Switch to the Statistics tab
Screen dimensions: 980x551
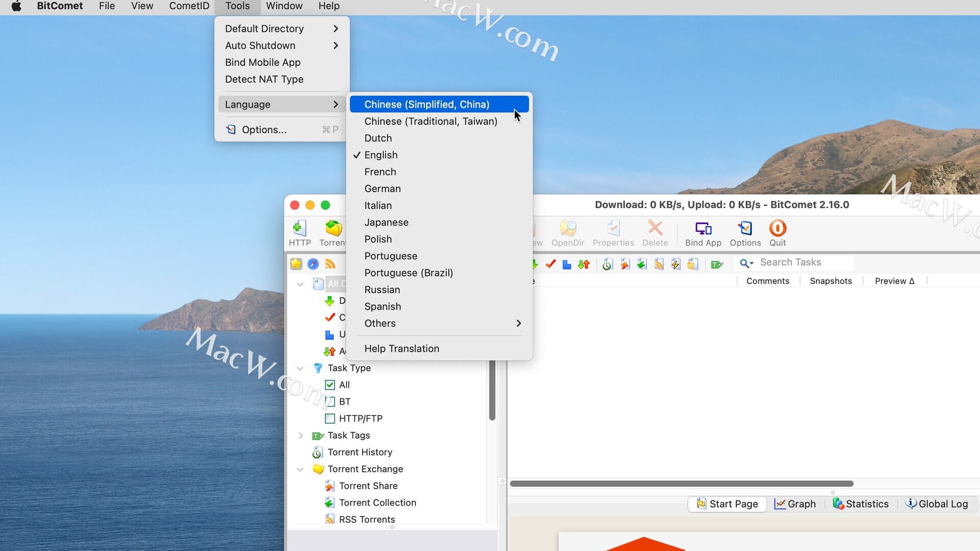(x=861, y=504)
